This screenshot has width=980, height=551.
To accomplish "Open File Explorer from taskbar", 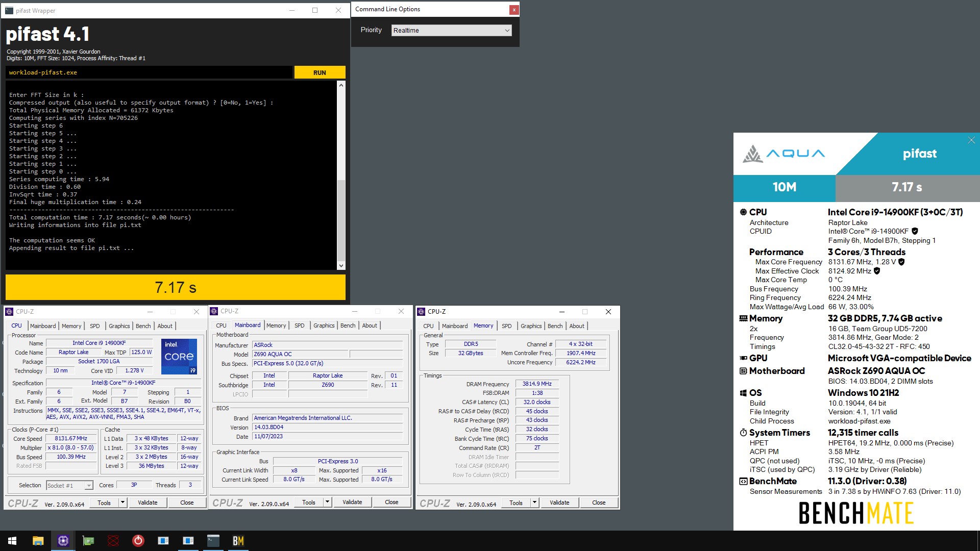I will (x=38, y=541).
